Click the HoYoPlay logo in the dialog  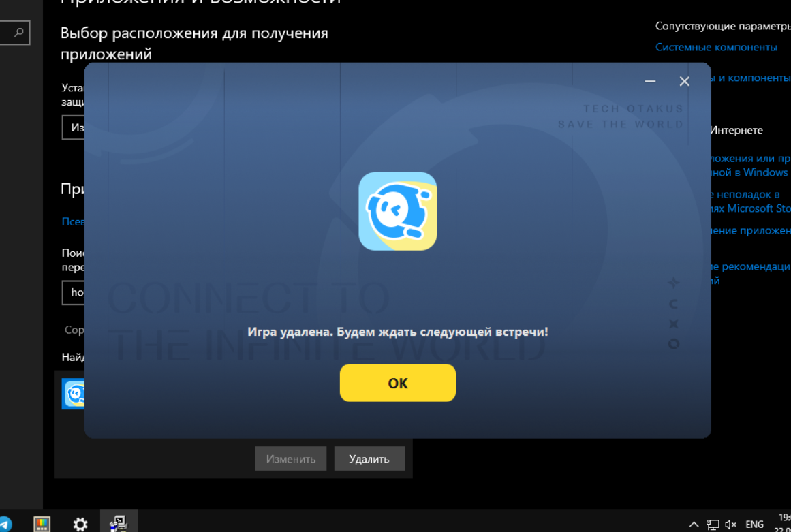click(397, 211)
